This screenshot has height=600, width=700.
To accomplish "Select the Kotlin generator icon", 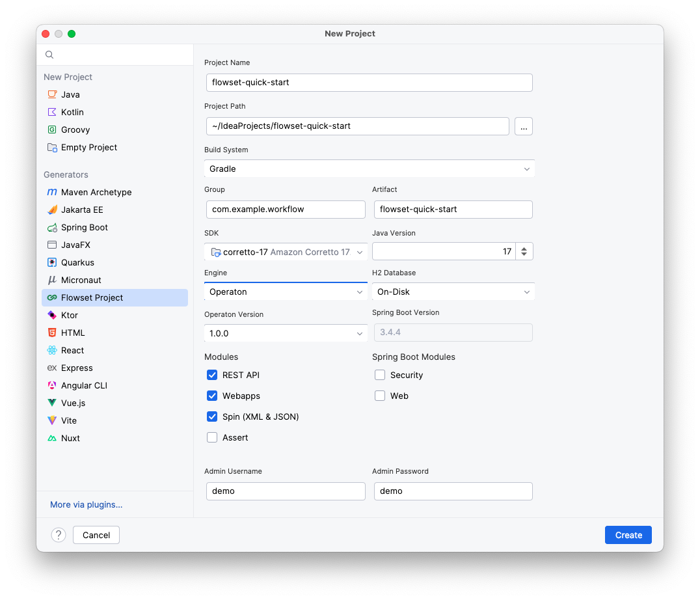I will tap(53, 112).
